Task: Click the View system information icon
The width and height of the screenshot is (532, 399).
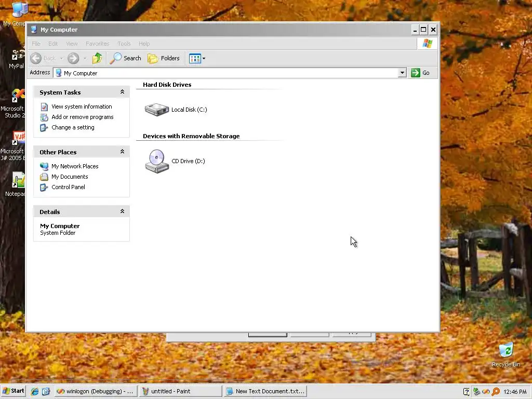Action: click(x=44, y=107)
